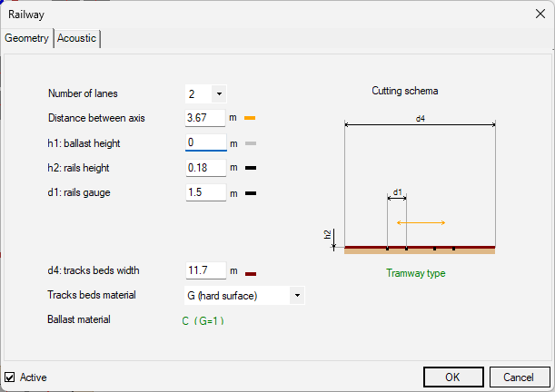
Task: Click the orange arrow in cutting schema
Action: click(421, 222)
